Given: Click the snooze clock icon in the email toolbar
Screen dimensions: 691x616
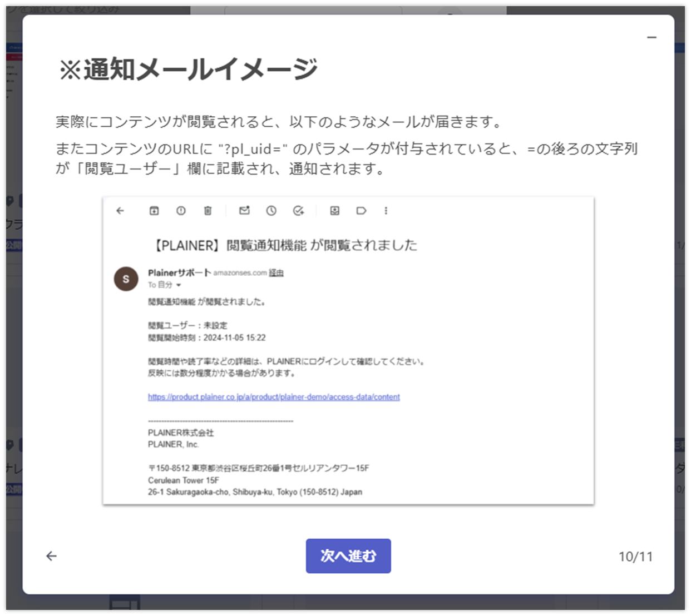Looking at the screenshot, I should pyautogui.click(x=271, y=211).
